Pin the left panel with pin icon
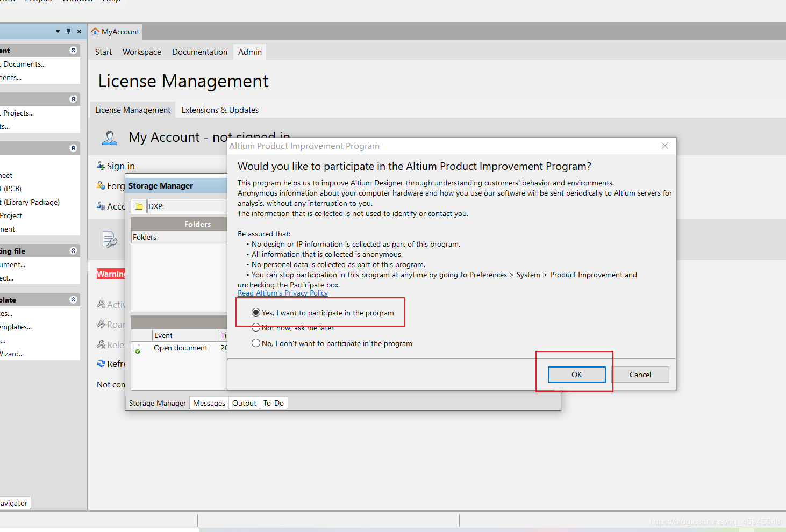Screen dimensions: 786x532 coord(68,31)
